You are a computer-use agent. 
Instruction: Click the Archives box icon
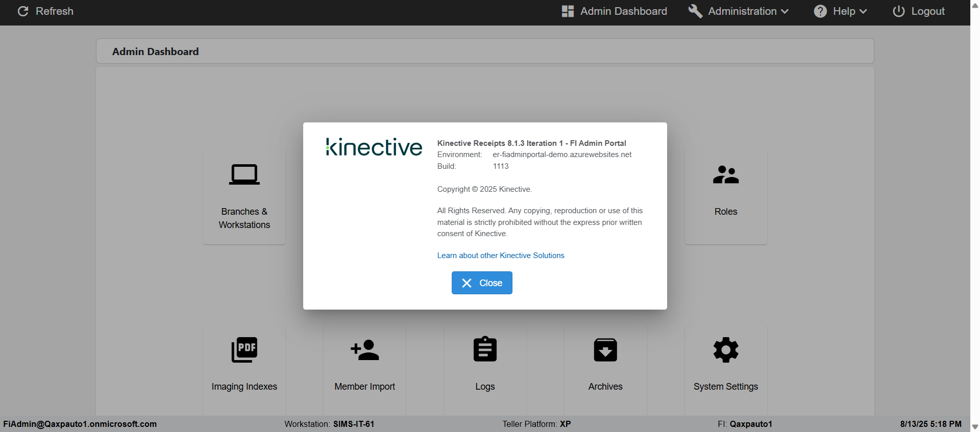coord(605,350)
